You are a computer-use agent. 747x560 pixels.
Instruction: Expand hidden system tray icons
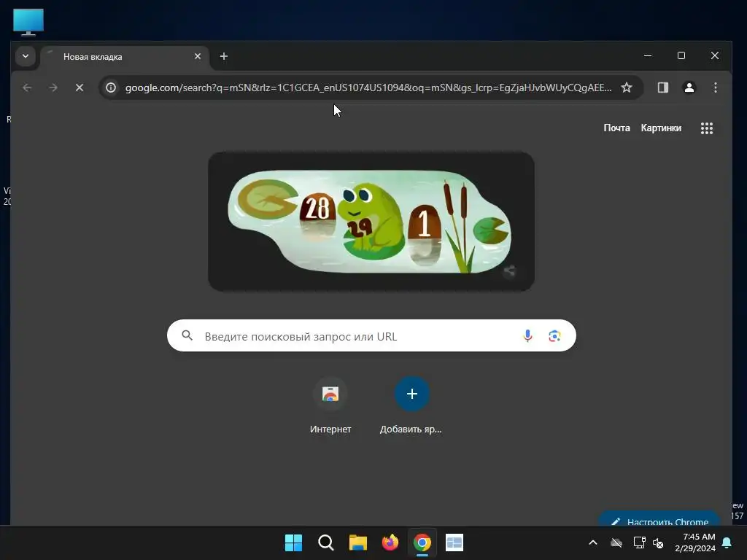(x=593, y=542)
